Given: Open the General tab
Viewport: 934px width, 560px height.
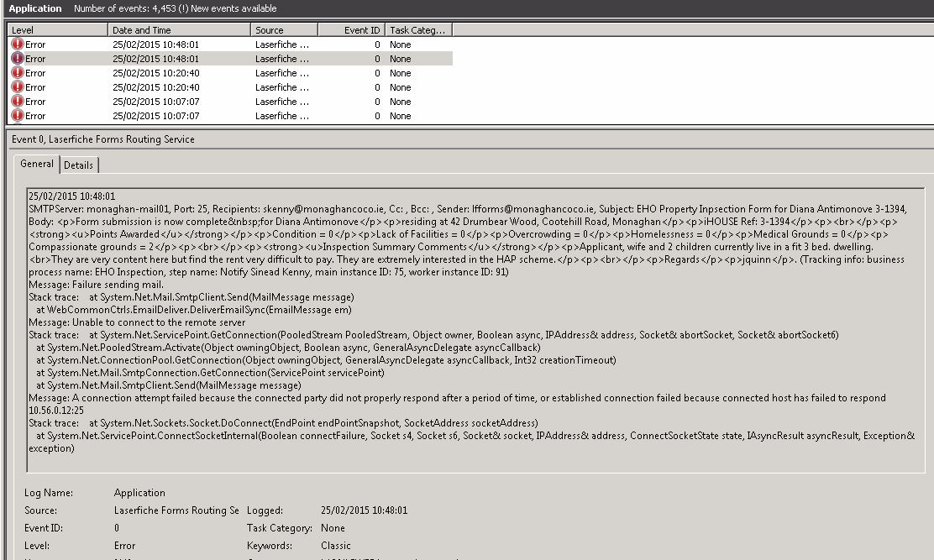Looking at the screenshot, I should [x=37, y=164].
